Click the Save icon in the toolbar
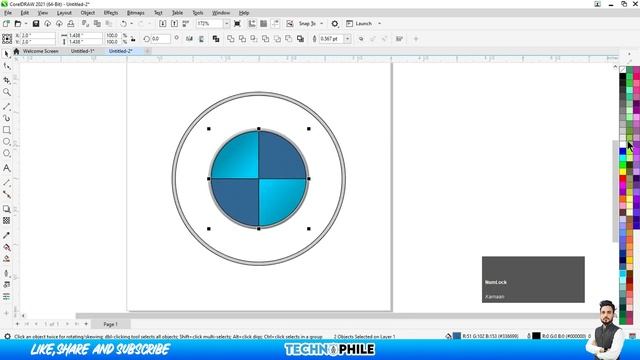 (x=36, y=24)
